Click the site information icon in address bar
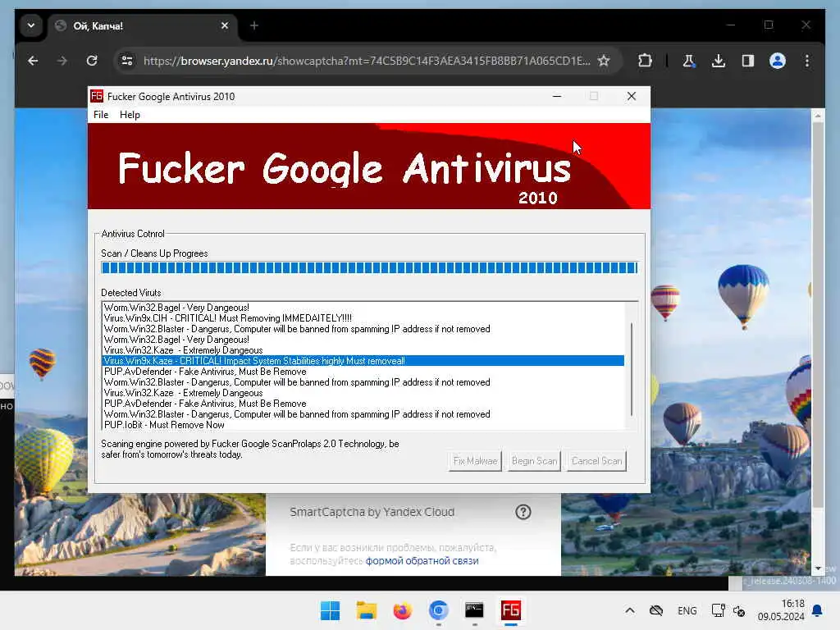The width and height of the screenshot is (840, 630). (127, 61)
